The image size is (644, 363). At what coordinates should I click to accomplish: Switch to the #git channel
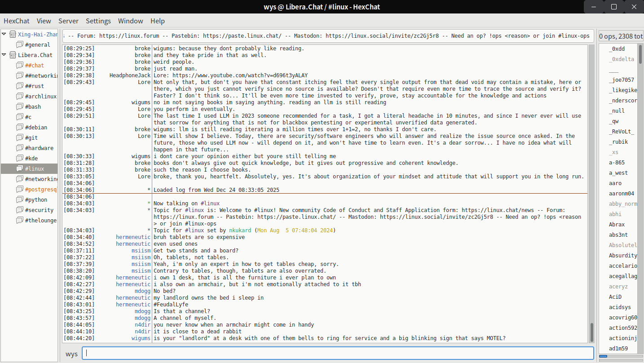tap(31, 137)
